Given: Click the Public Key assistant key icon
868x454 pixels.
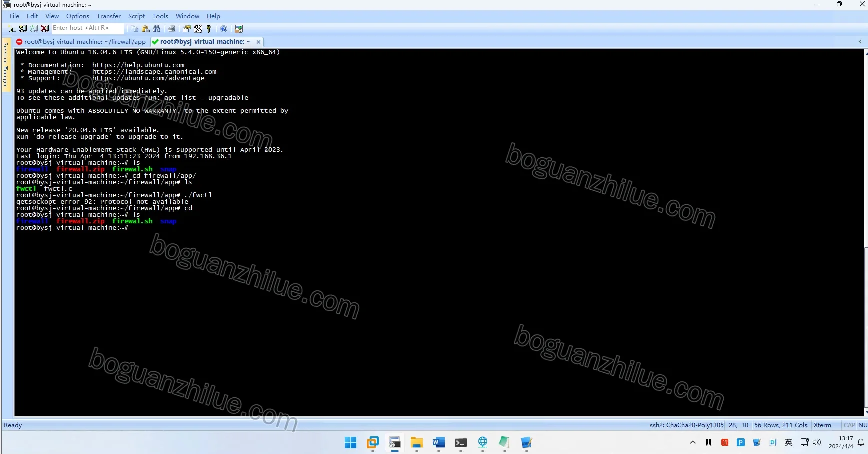Looking at the screenshot, I should 209,29.
